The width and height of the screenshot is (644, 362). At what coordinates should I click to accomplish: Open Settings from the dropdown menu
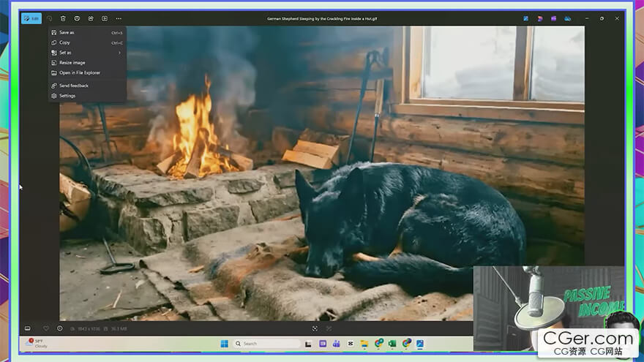click(87, 96)
